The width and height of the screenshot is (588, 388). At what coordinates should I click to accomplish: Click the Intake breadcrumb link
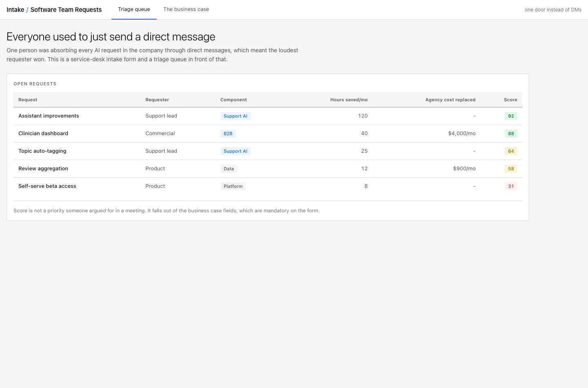[x=15, y=10]
